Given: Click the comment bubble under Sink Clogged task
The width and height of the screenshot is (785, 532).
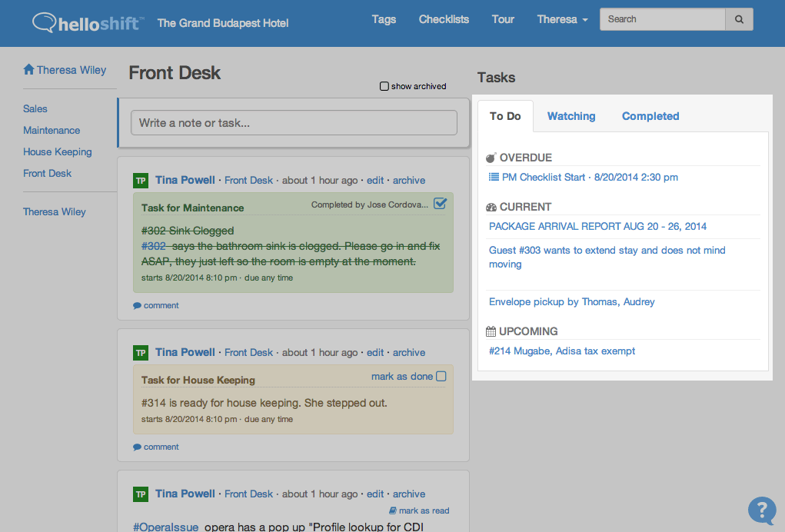Looking at the screenshot, I should click(137, 305).
